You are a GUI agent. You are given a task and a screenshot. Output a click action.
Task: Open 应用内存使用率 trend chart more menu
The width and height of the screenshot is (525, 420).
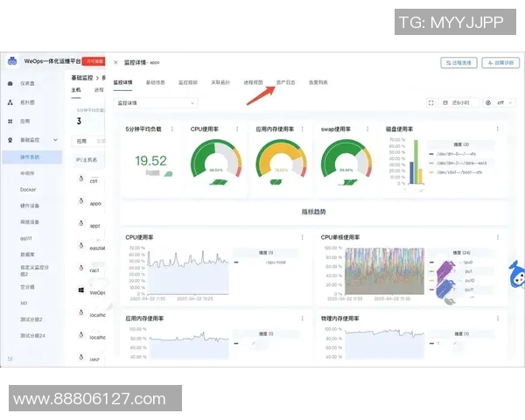click(303, 318)
